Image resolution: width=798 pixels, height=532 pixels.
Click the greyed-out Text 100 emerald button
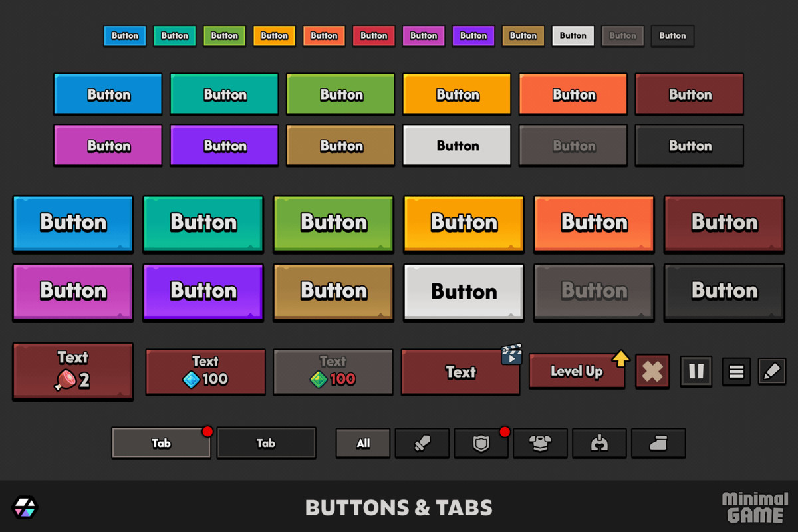(x=332, y=372)
